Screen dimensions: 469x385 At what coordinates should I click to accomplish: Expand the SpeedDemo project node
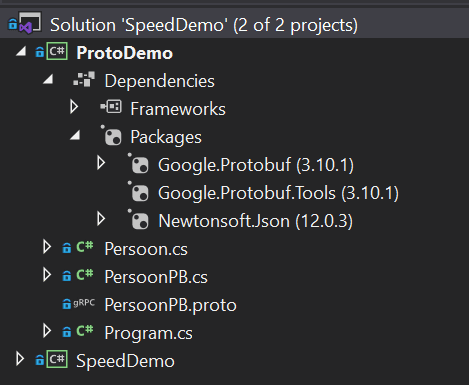[20, 359]
